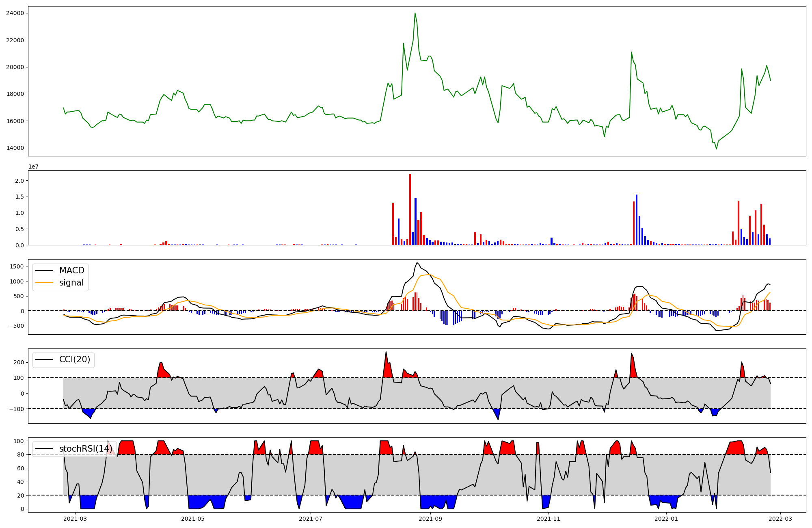Click the stochRSI(14) legend label

tap(86, 449)
